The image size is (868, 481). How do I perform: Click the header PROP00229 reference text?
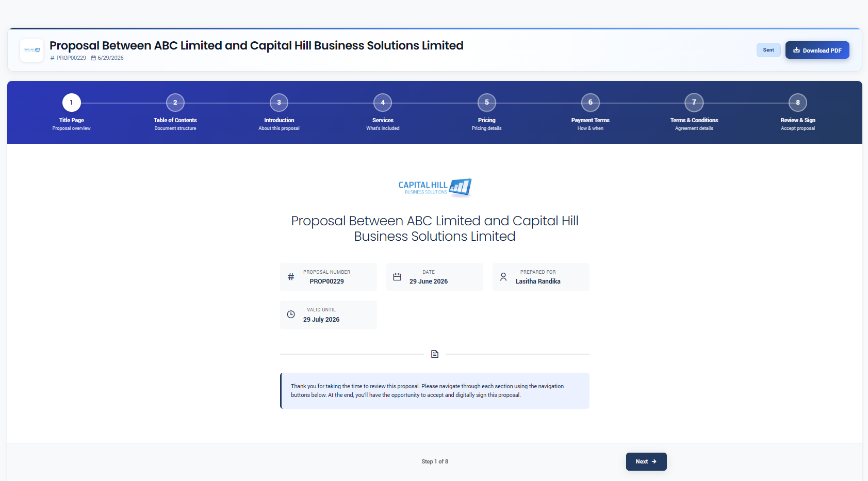click(x=71, y=58)
